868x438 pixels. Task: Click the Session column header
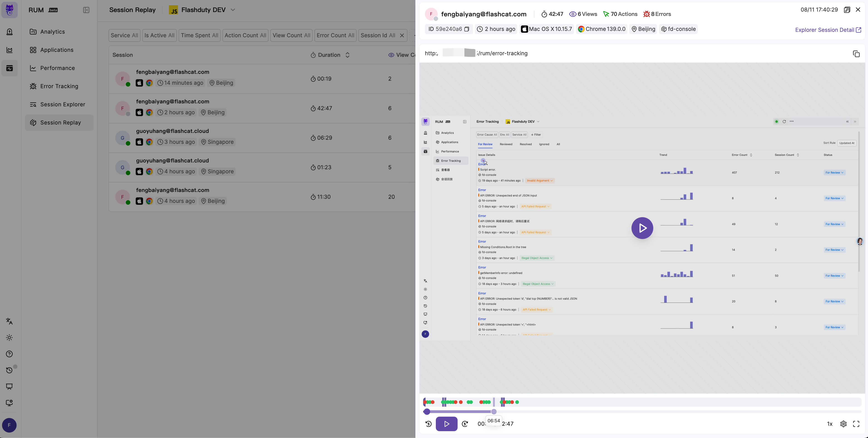(x=123, y=55)
